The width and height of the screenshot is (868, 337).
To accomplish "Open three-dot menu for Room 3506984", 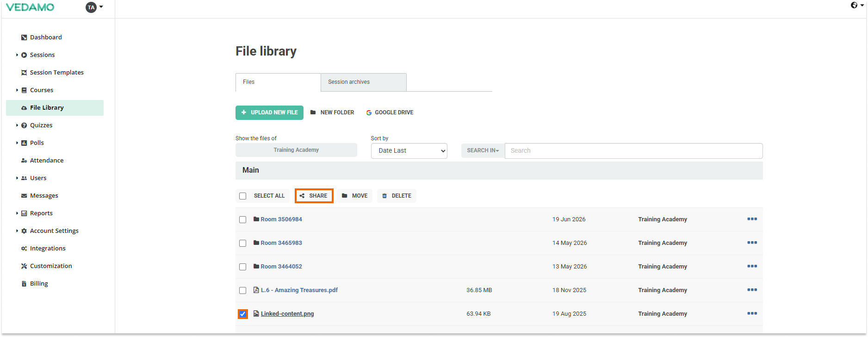I will [752, 219].
